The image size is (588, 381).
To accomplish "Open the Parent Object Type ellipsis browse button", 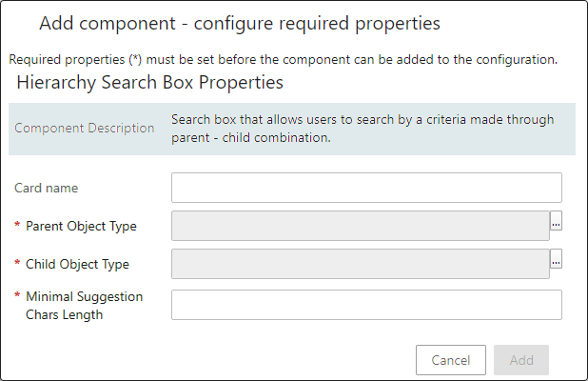I will click(556, 221).
